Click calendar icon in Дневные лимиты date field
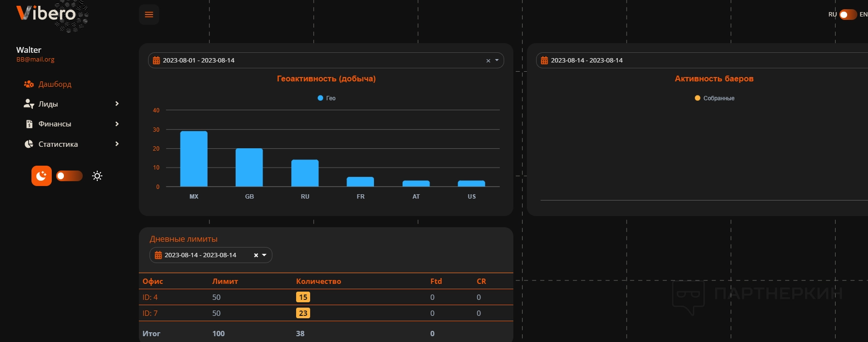 pyautogui.click(x=158, y=255)
